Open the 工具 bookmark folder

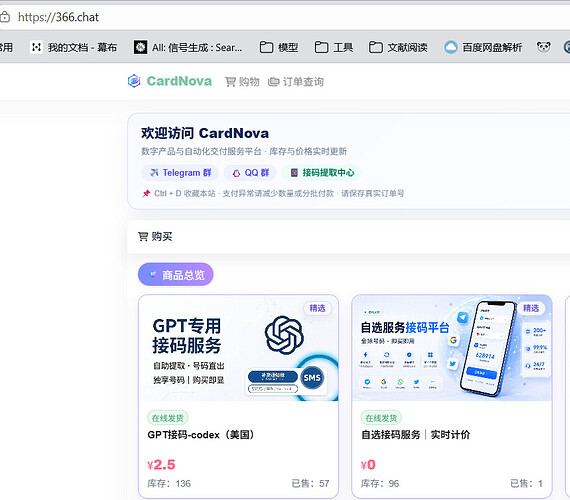coord(334,47)
